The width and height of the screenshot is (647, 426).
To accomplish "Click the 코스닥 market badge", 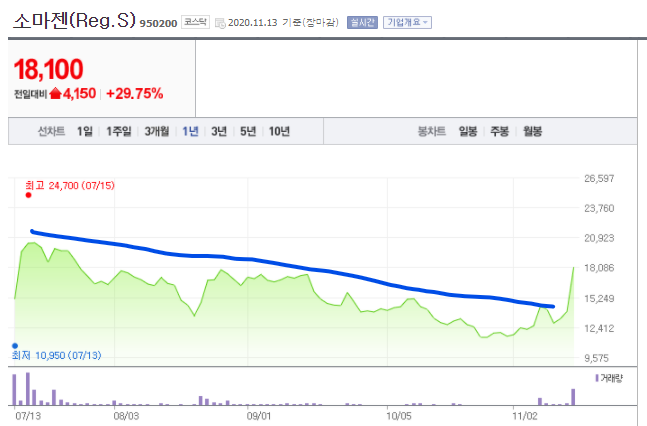I will coord(196,22).
